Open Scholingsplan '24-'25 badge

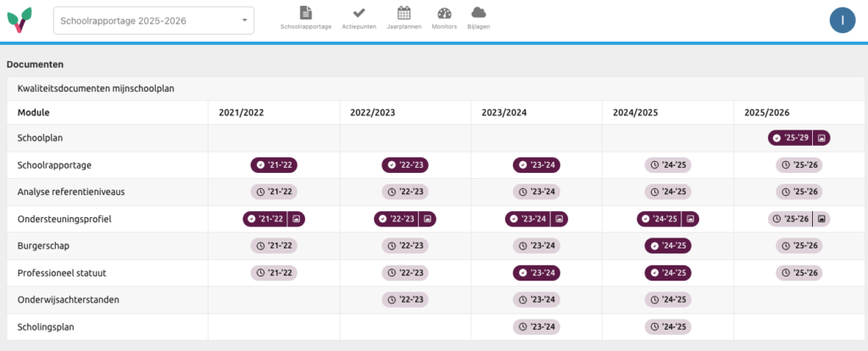pos(667,327)
